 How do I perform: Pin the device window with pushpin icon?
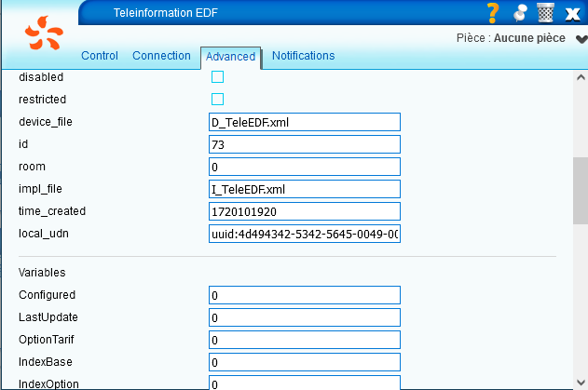point(520,13)
